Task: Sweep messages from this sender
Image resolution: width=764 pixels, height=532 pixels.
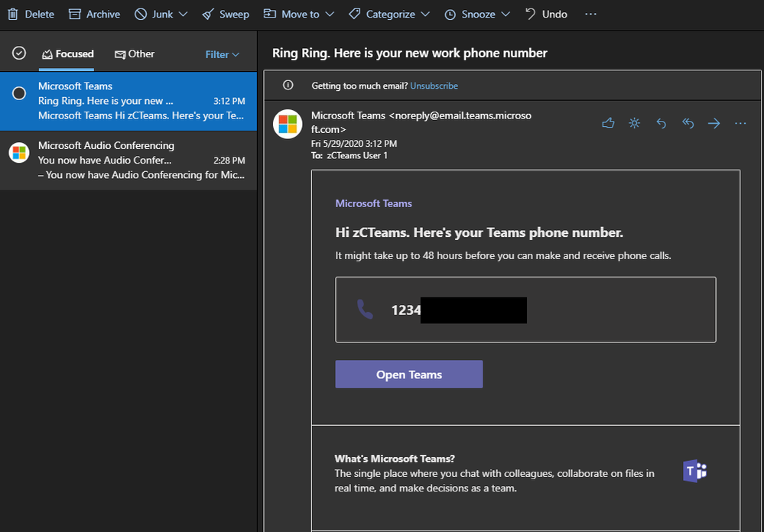Action: point(226,14)
